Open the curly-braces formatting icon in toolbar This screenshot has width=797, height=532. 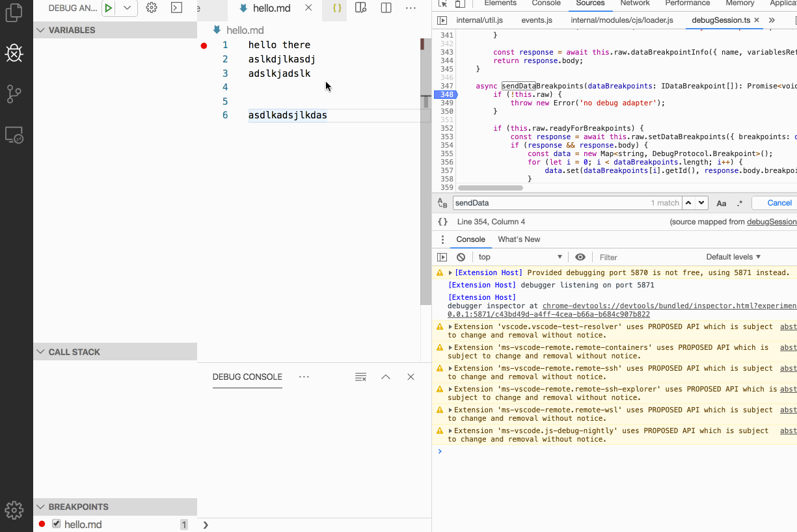click(x=334, y=8)
